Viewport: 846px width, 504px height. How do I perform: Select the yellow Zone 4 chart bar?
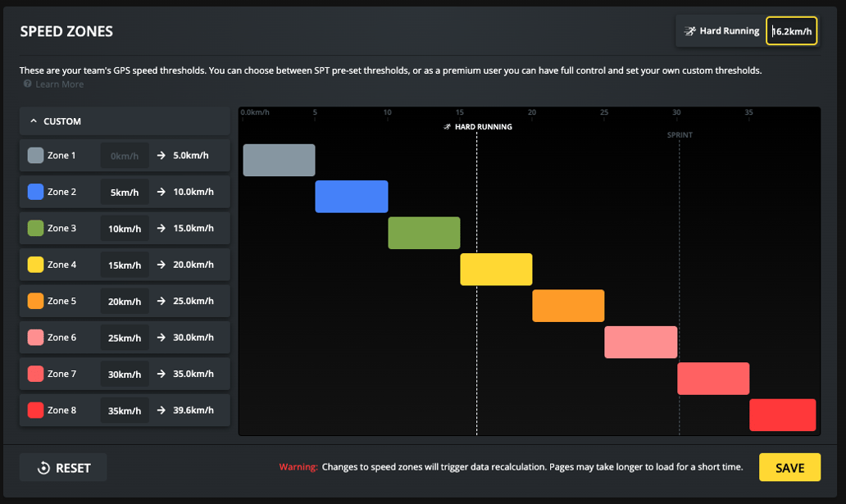497,270
